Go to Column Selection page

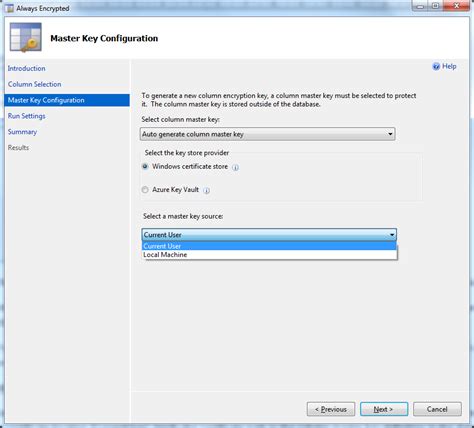pos(35,84)
